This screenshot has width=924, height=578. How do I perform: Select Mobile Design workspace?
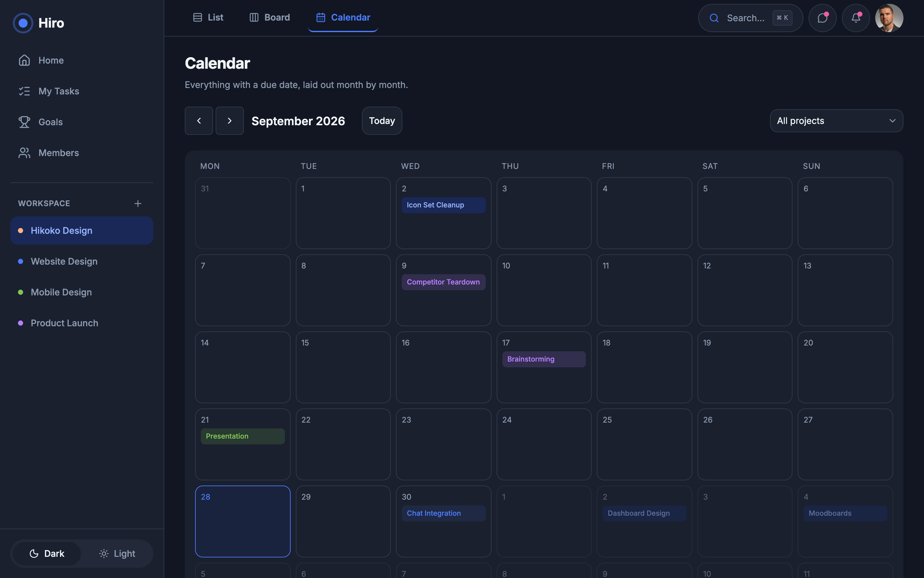82,293
